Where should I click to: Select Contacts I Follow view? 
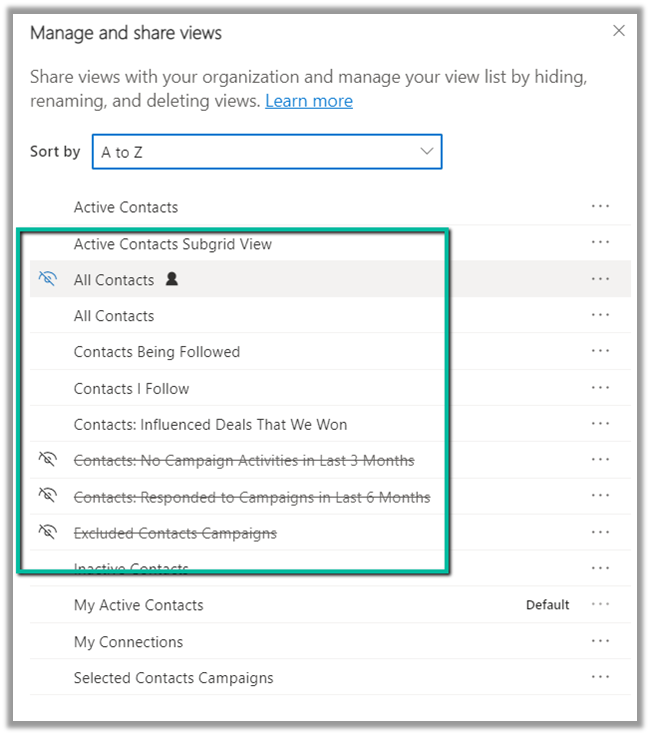[x=132, y=389]
